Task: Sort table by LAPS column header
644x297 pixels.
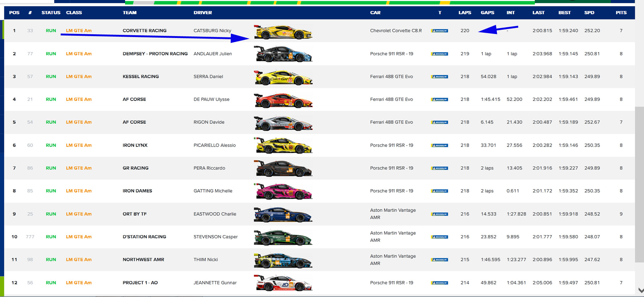Action: (x=465, y=13)
